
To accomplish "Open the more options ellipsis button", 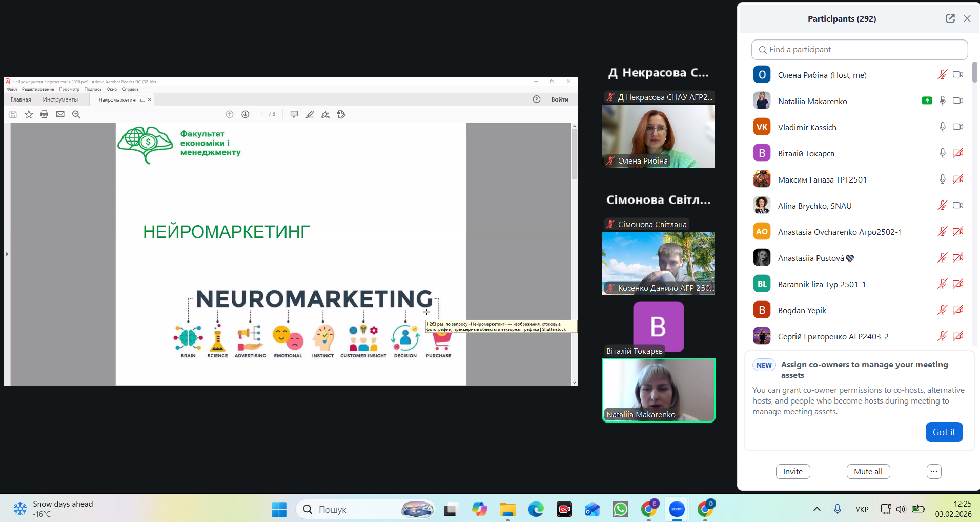I will [934, 471].
